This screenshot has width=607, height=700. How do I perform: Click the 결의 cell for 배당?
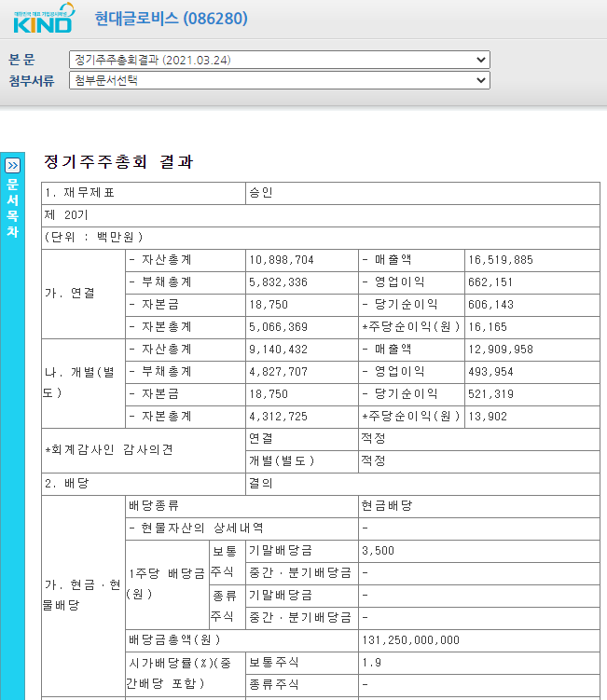[422, 484]
